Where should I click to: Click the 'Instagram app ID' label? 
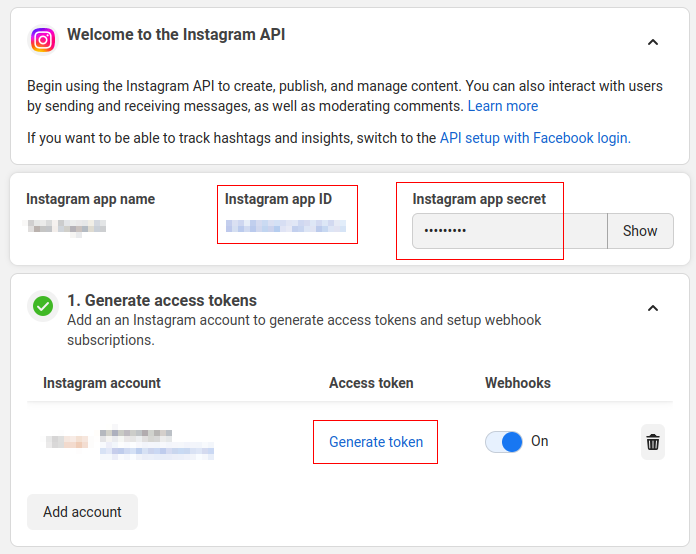pyautogui.click(x=278, y=199)
